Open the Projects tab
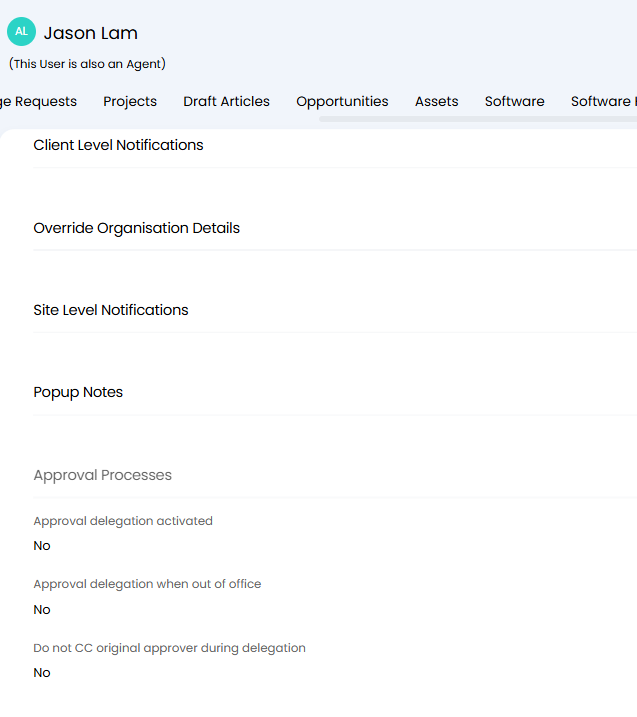637x717 pixels. 130,101
